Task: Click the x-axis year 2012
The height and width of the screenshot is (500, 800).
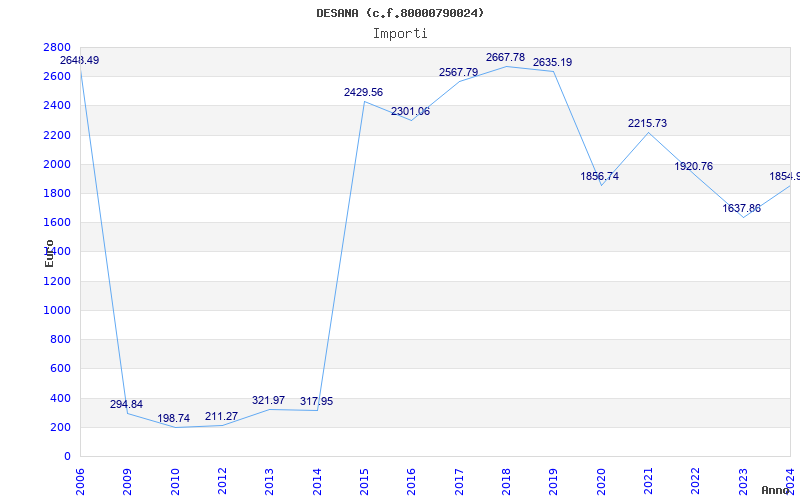Action: click(222, 482)
